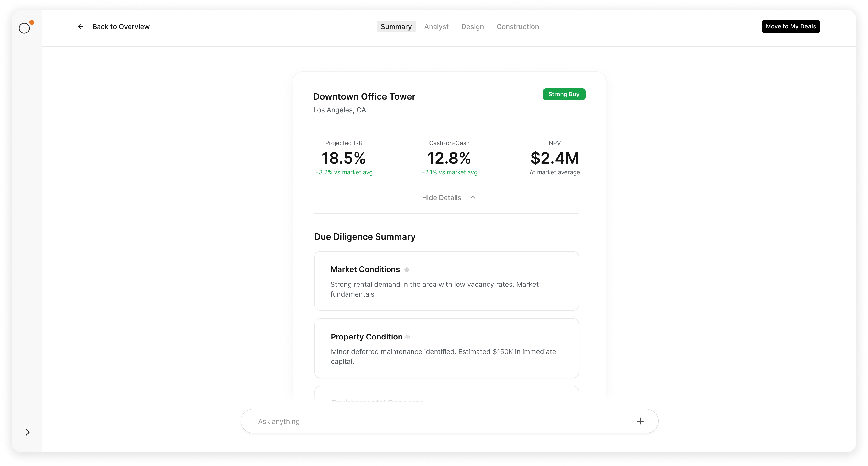Viewport: 868px width, 466px height.
Task: Click the info icon beside Property Condition
Action: [x=408, y=337]
